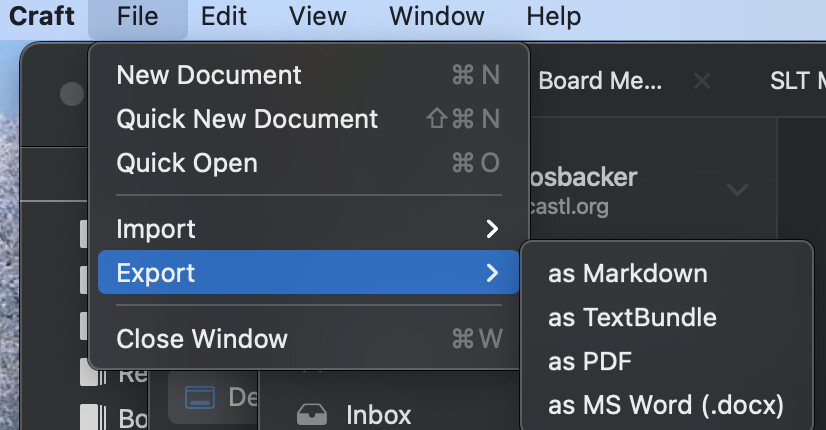The image size is (826, 430).
Task: Expand the Export submenu arrow
Action: pyautogui.click(x=491, y=272)
